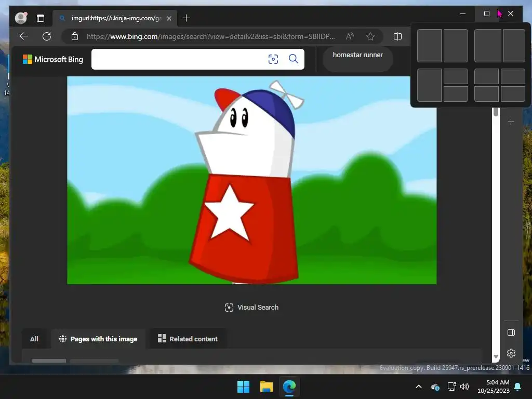Snap window to bottom-right of three-zone layout
Image resolution: width=532 pixels, height=399 pixels.
point(456,94)
